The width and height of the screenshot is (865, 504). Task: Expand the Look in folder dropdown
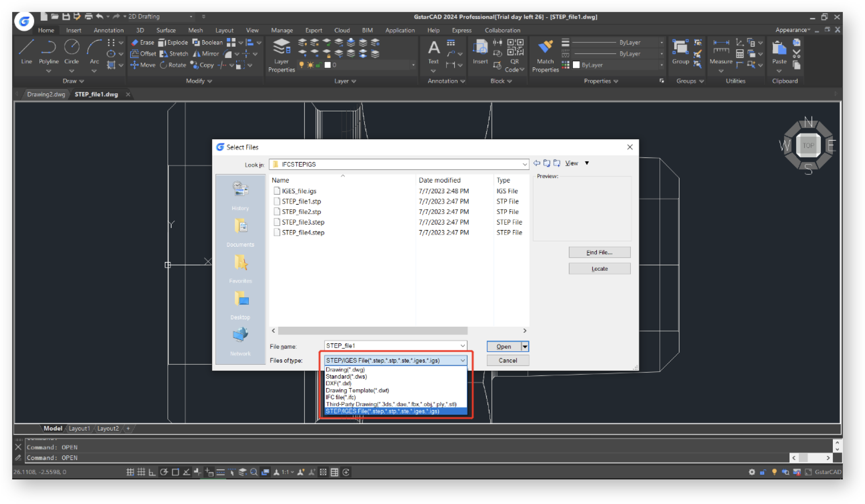tap(524, 164)
